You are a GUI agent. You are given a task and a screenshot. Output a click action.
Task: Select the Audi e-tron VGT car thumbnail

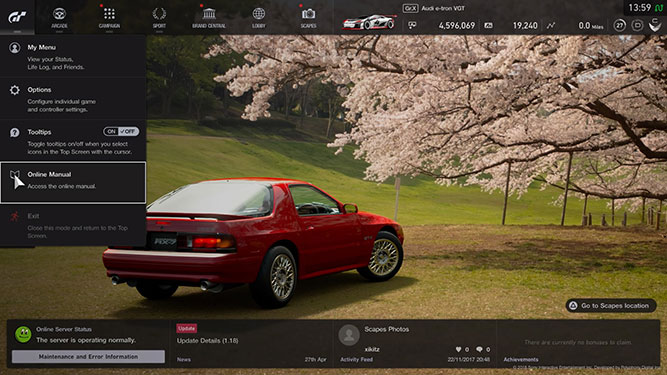[369, 22]
